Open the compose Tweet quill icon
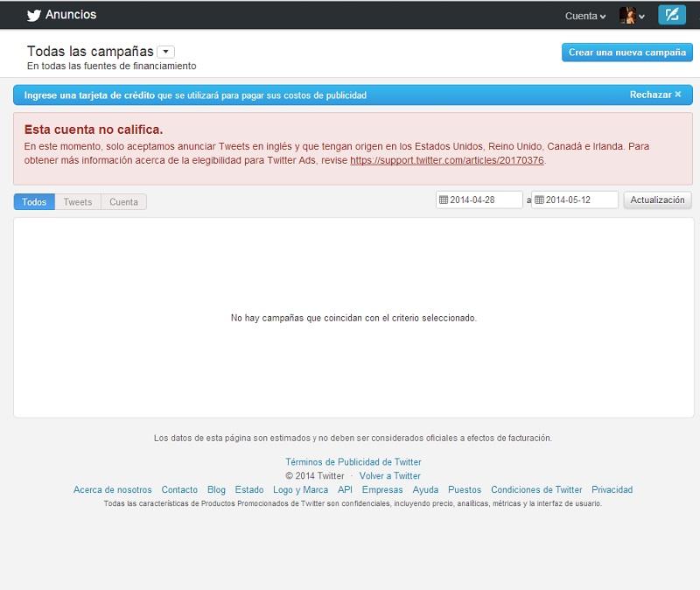Image resolution: width=700 pixels, height=590 pixels. [672, 14]
